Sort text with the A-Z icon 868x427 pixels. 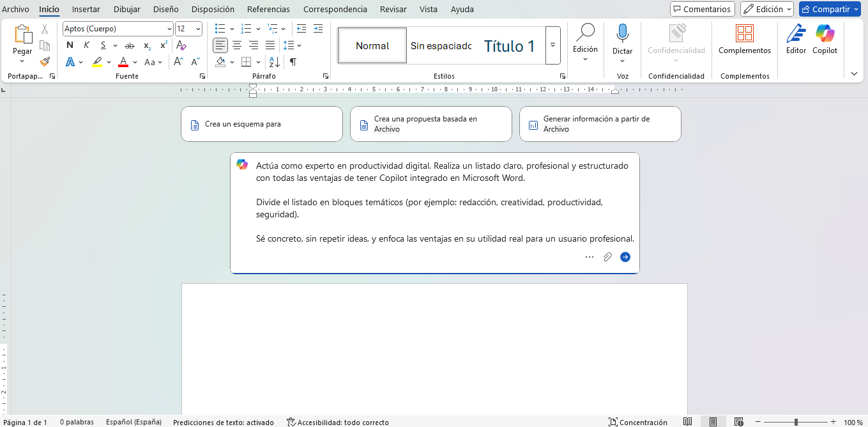274,62
